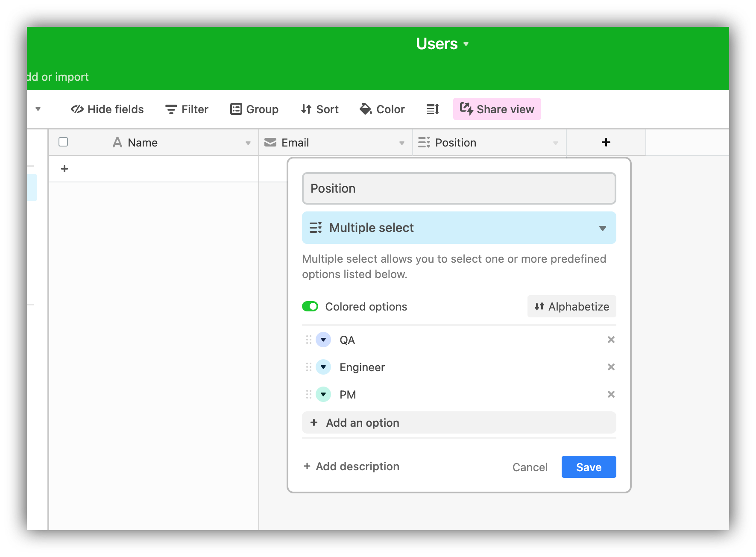
Task: Click the drag handle next to QA option
Action: (x=309, y=340)
